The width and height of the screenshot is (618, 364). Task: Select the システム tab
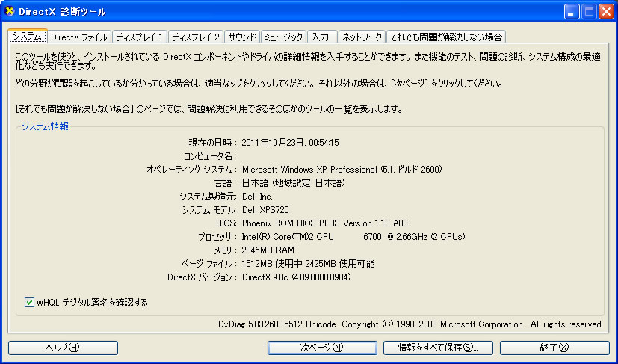click(x=28, y=37)
